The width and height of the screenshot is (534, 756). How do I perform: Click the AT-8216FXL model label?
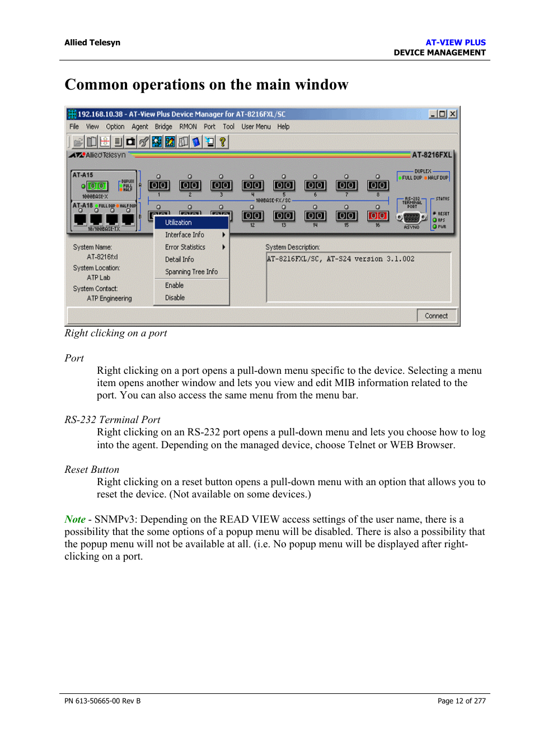pos(432,155)
